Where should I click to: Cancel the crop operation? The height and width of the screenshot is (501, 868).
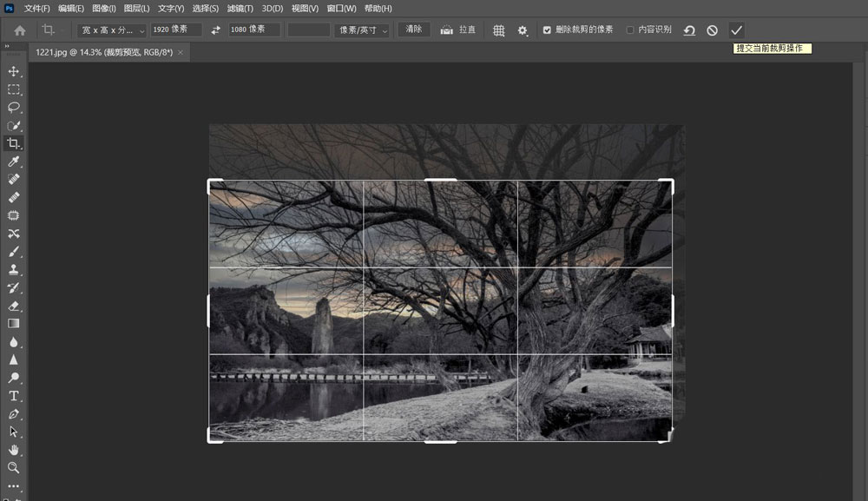(x=713, y=30)
